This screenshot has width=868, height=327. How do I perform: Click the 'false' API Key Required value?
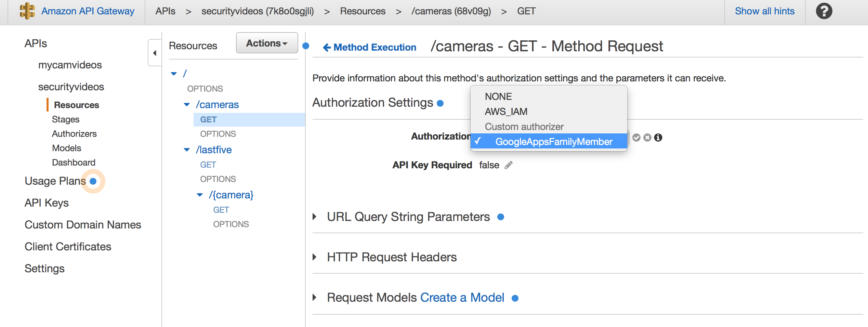[x=489, y=165]
